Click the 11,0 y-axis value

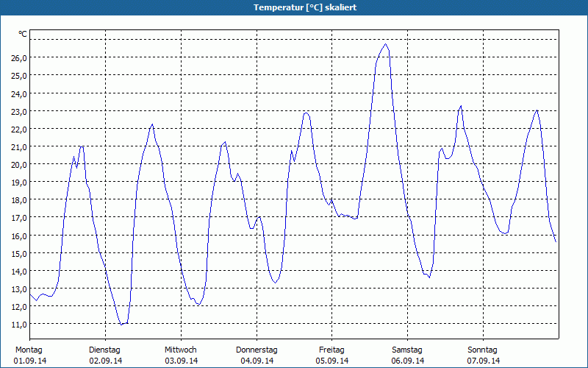18,324
